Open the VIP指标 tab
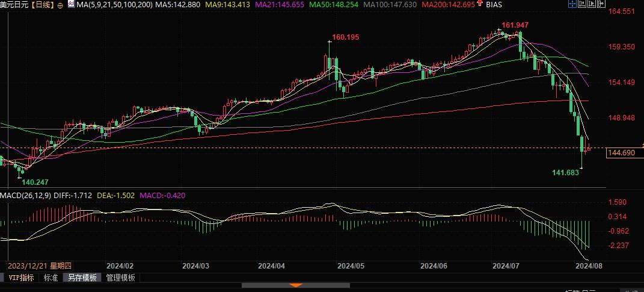This screenshot has width=644, height=292. click(x=21, y=278)
